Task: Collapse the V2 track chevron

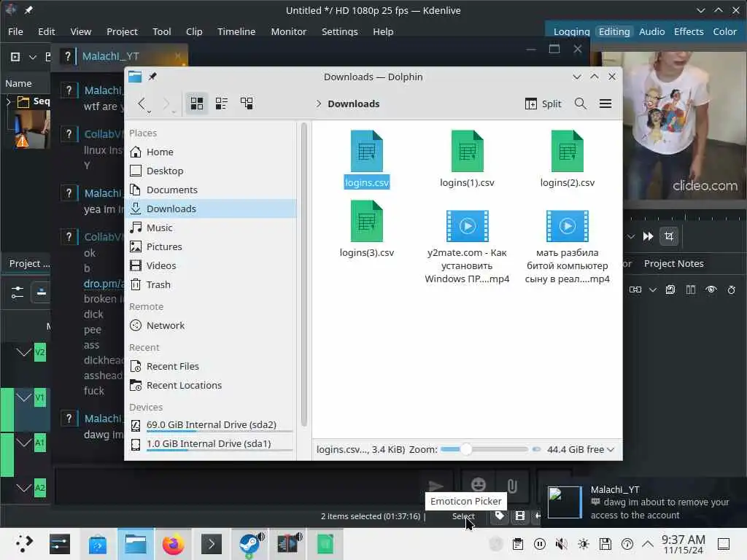Action: point(23,352)
